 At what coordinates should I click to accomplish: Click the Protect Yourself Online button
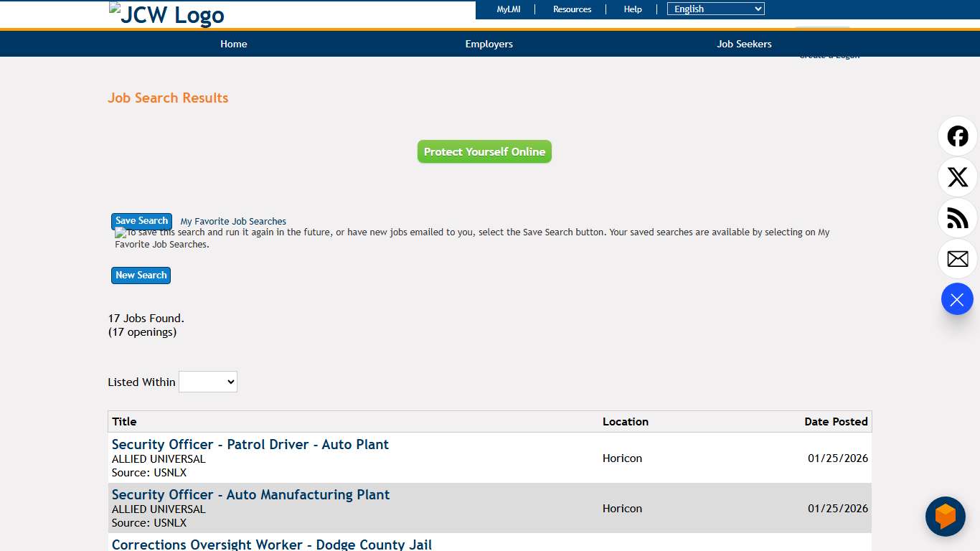tap(484, 151)
